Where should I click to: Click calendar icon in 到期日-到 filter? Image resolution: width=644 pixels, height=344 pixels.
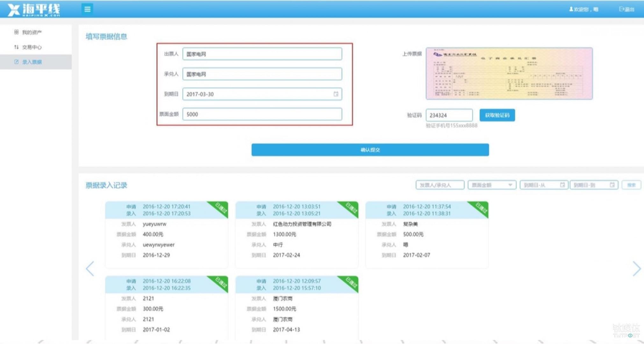[612, 185]
